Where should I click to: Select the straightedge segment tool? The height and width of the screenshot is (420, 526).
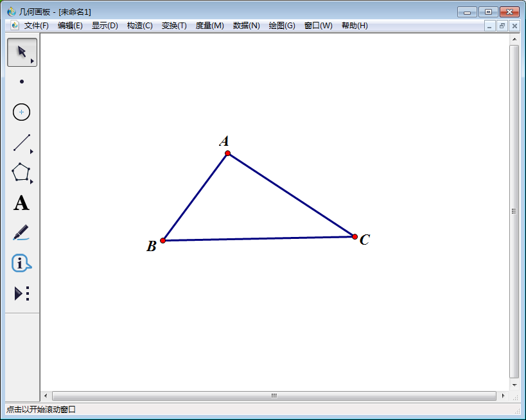point(21,143)
